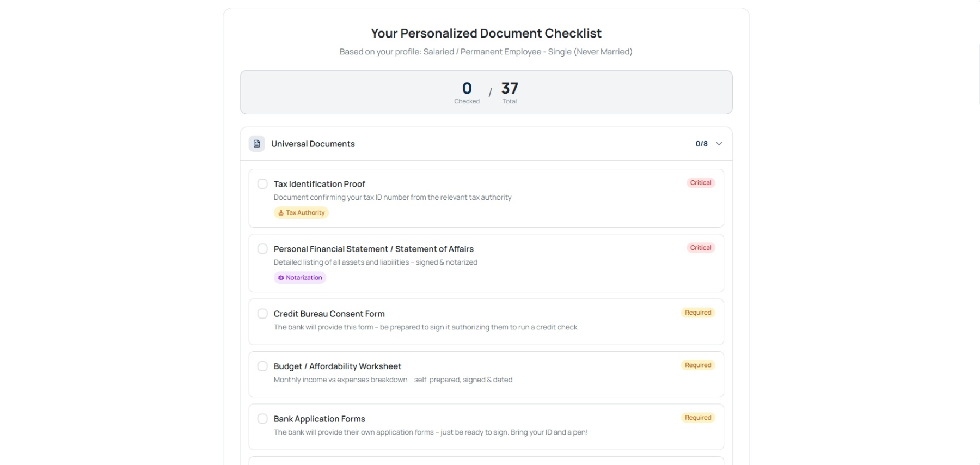Click Required badge on Bank Application Forms
This screenshot has width=980, height=465.
(x=698, y=418)
